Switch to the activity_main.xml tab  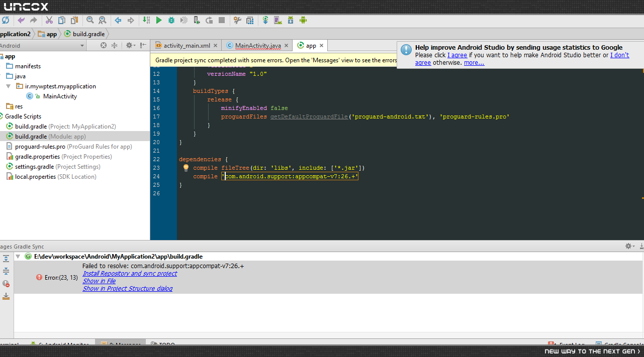pyautogui.click(x=187, y=46)
